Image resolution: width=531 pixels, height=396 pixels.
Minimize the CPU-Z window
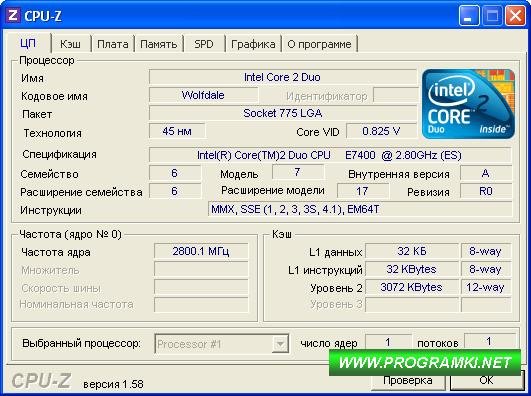(x=468, y=15)
